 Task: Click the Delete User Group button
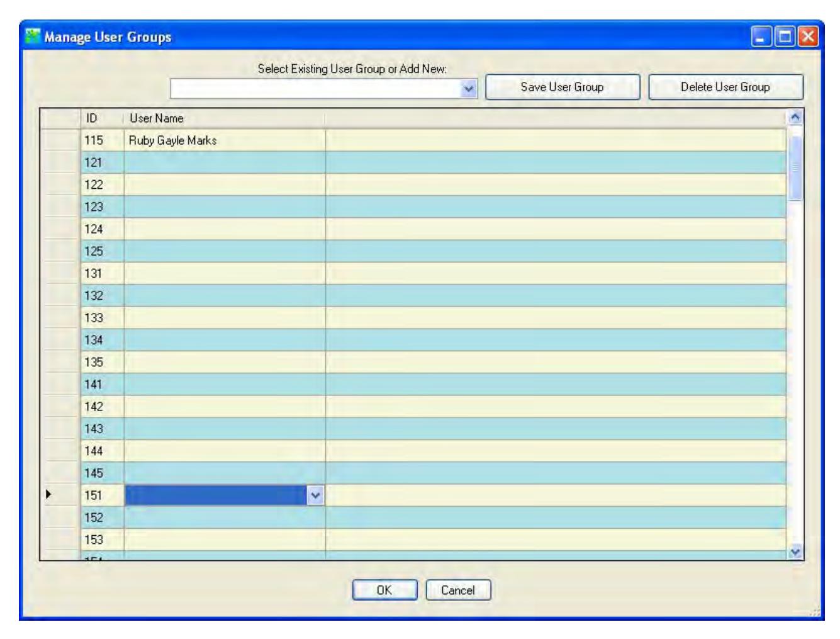pyautogui.click(x=725, y=88)
